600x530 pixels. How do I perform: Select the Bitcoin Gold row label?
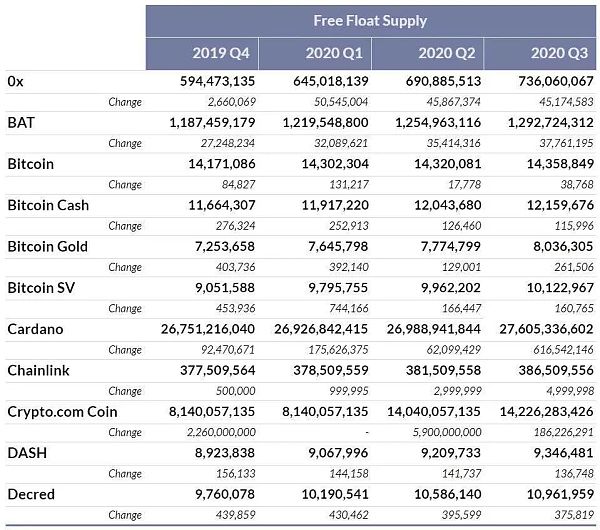pos(48,246)
